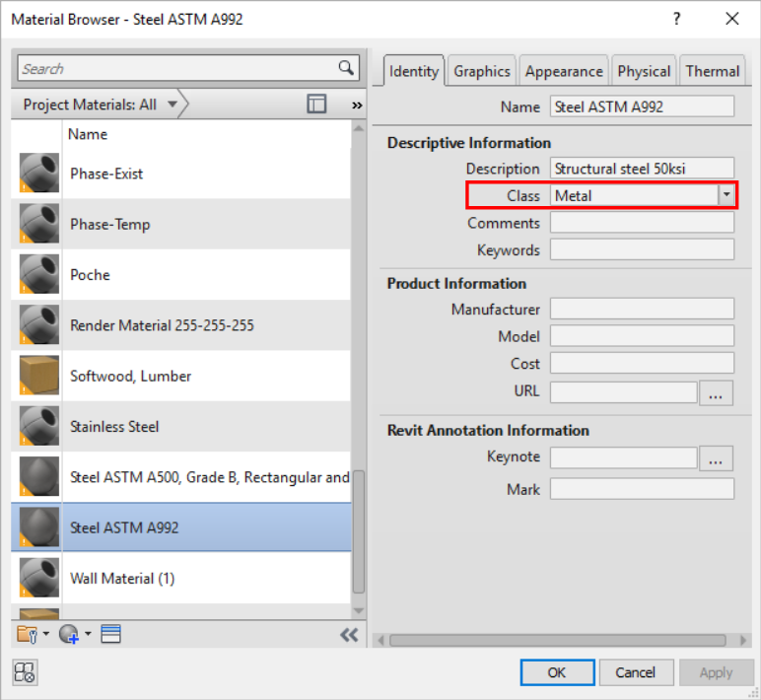Select Render Material 255-255-255 row
761x700 pixels.
pyautogui.click(x=181, y=324)
